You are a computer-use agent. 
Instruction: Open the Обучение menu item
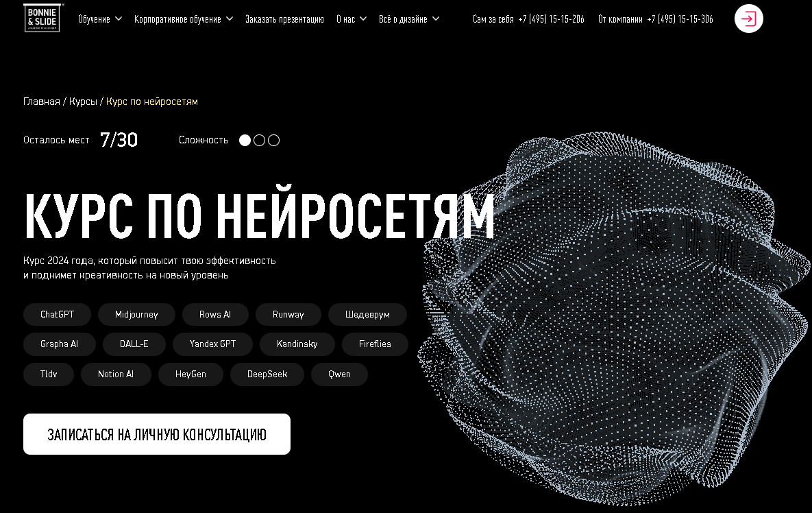[x=95, y=19]
